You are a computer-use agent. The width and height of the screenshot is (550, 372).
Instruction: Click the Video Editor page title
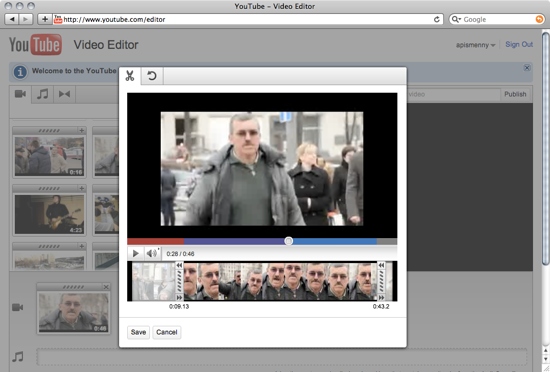point(106,45)
